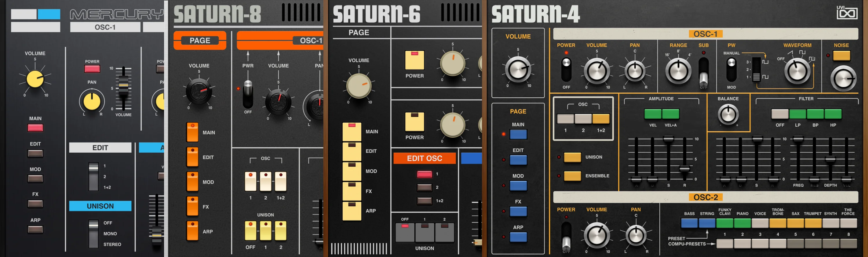The height and width of the screenshot is (257, 868).
Task: Switch to Saturn-8 MOD page
Action: click(192, 182)
